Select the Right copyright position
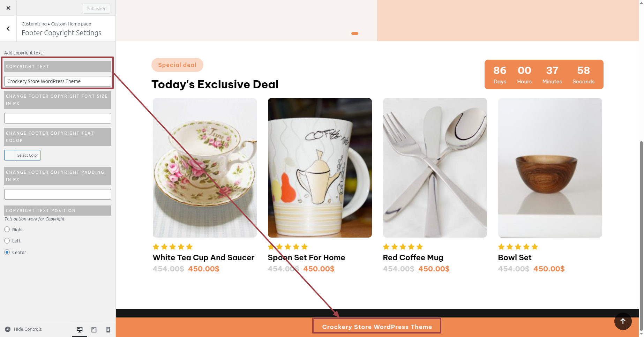Screen dimensions: 644x337 click(x=7, y=229)
